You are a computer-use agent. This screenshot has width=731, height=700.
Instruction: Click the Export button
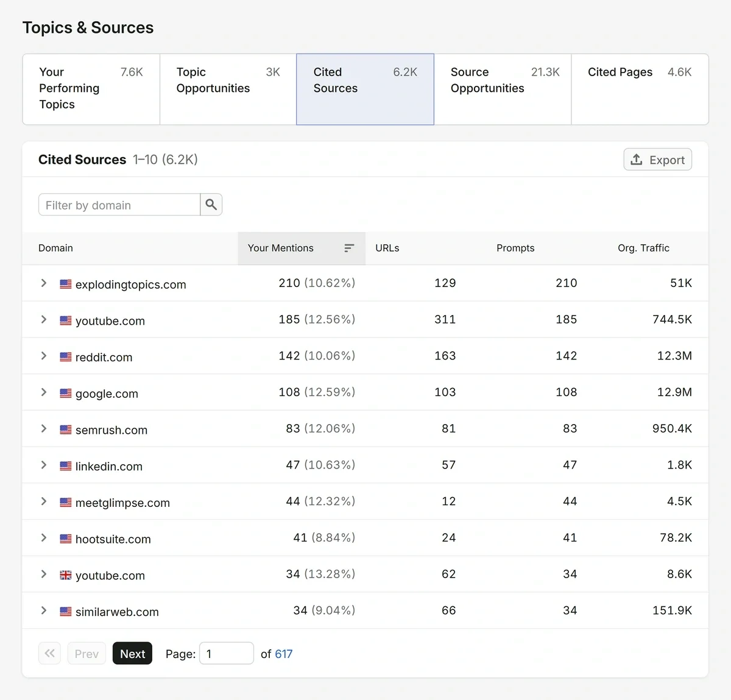pyautogui.click(x=658, y=160)
